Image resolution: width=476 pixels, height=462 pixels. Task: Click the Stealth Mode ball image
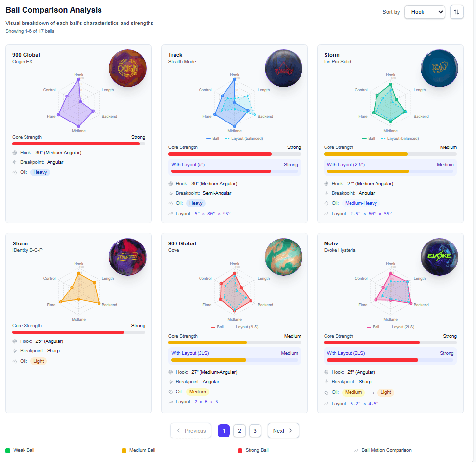click(283, 68)
